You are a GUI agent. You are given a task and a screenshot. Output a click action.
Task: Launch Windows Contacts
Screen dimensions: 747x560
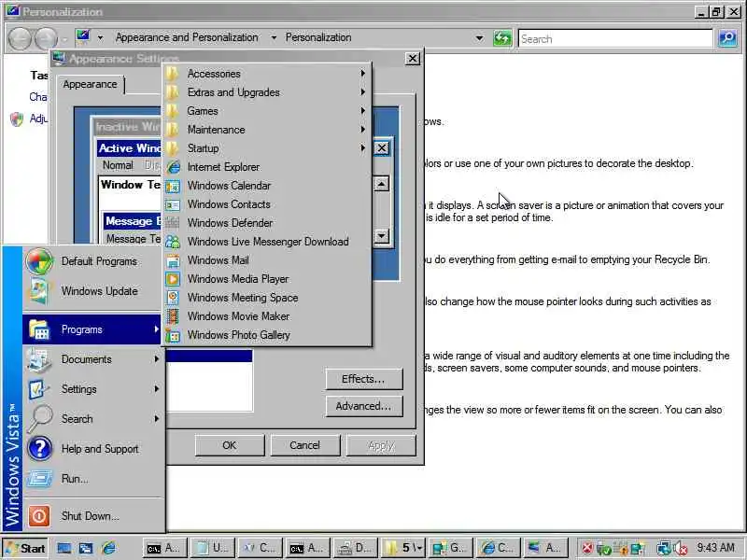pos(267,203)
